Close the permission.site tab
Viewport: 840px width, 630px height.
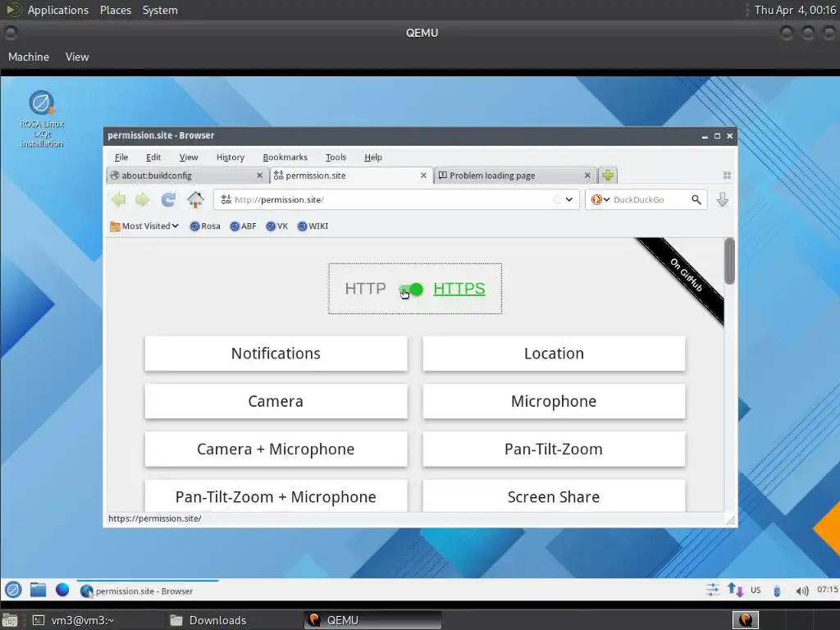coord(423,176)
